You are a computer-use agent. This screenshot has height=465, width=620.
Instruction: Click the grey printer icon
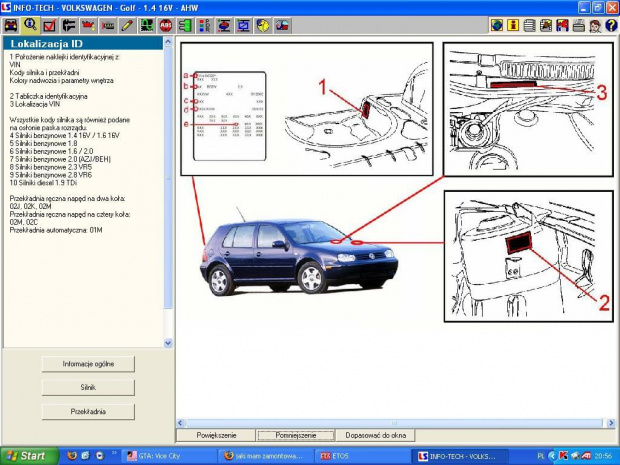pos(578,26)
